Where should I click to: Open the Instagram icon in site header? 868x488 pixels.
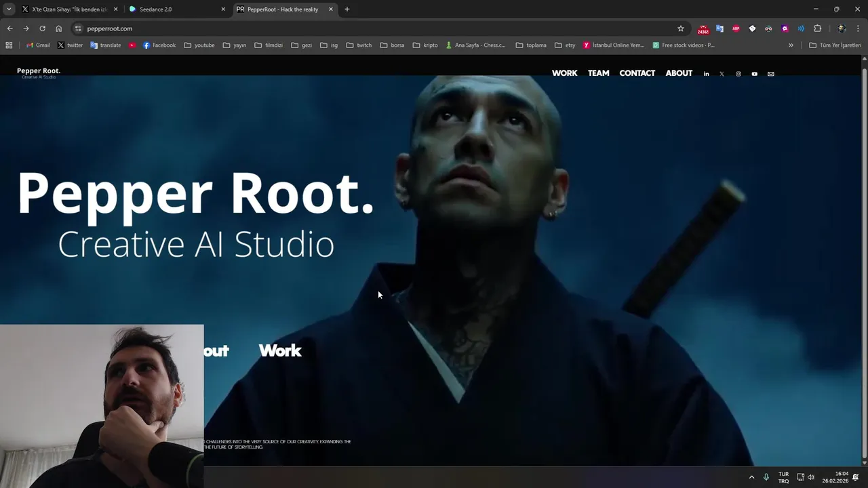click(738, 74)
